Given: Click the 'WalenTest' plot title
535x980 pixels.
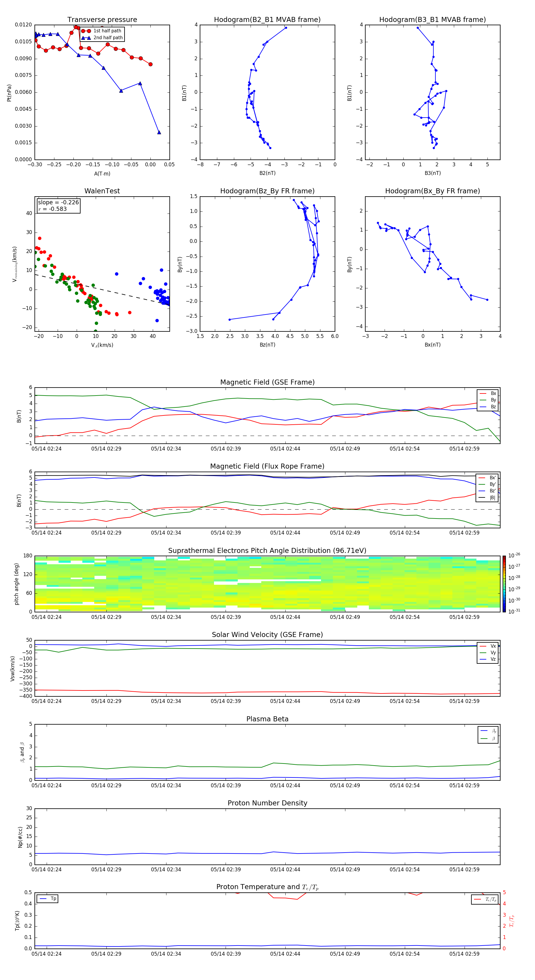Looking at the screenshot, I should 102,191.
